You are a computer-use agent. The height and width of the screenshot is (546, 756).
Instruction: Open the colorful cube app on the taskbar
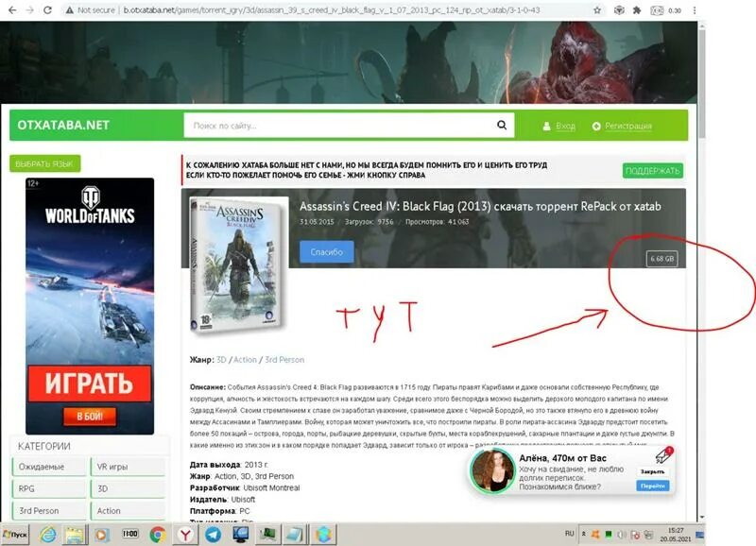pos(324,535)
